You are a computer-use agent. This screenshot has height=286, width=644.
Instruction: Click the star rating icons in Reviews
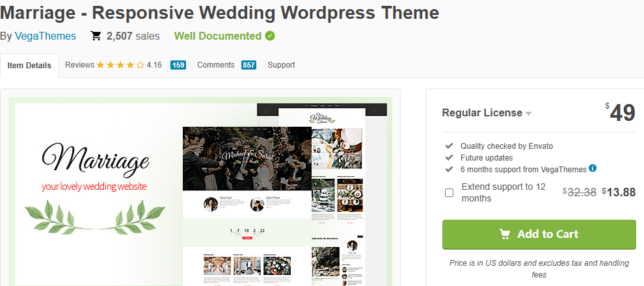[120, 65]
